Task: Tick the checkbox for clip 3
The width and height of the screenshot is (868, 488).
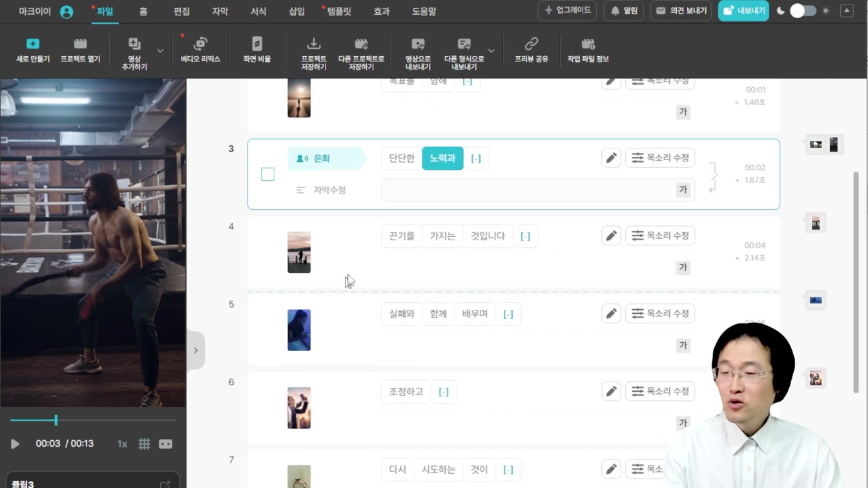Action: tap(267, 174)
